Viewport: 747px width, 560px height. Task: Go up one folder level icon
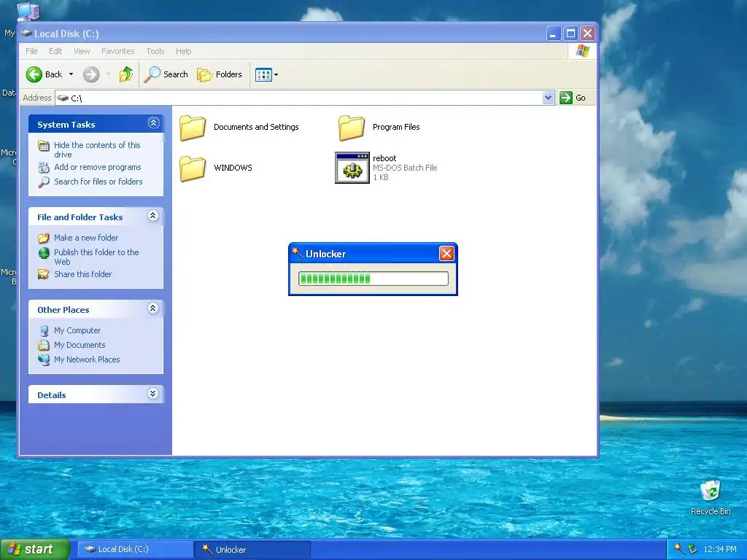coord(126,74)
